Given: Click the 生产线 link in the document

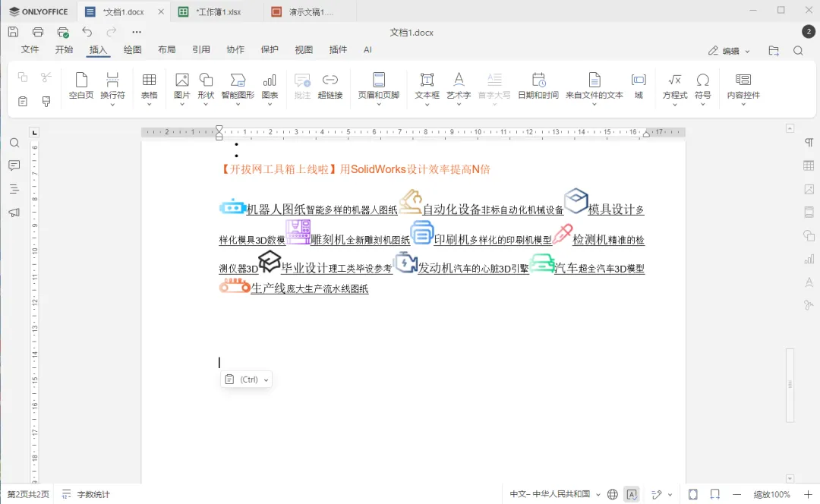Looking at the screenshot, I should (268, 288).
